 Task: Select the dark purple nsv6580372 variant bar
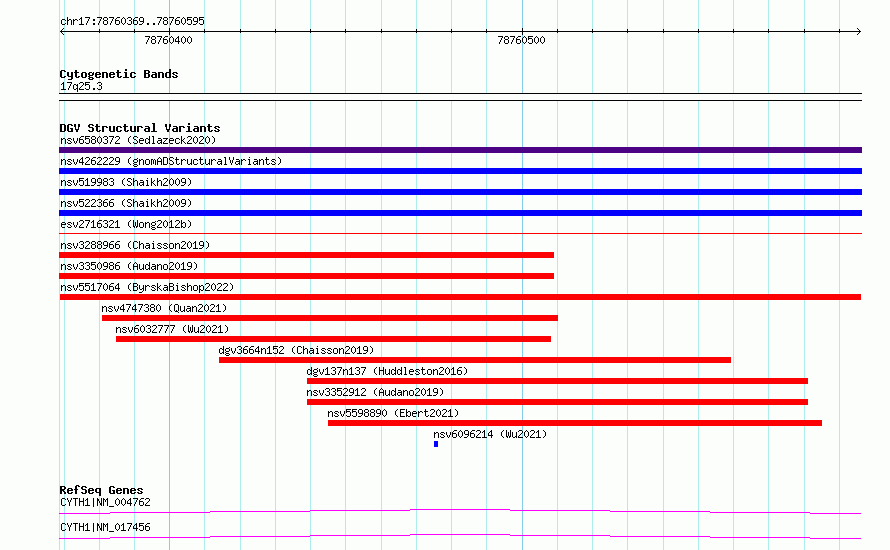[x=460, y=150]
